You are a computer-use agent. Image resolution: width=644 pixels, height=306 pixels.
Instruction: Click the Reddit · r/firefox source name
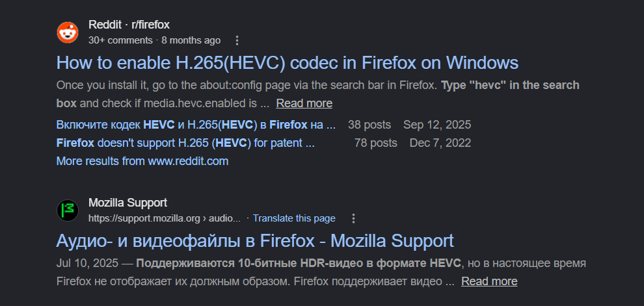pyautogui.click(x=129, y=25)
